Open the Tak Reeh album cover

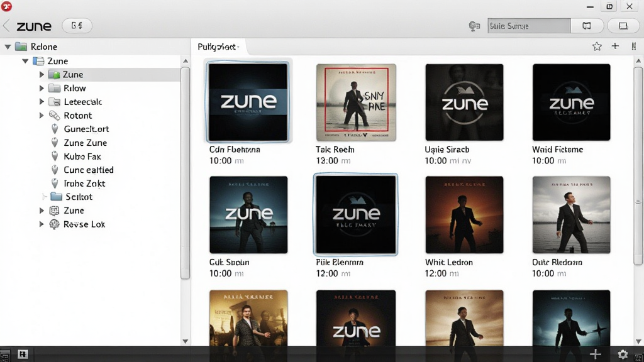pos(356,102)
